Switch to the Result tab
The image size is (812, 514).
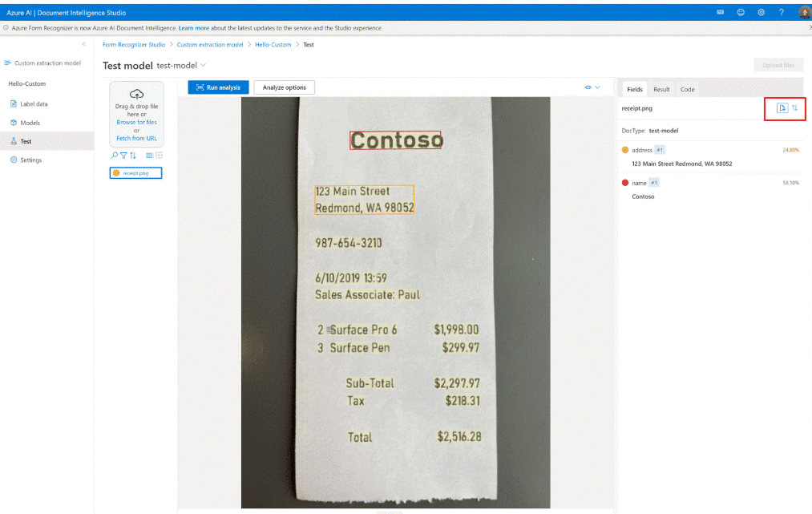(x=661, y=89)
